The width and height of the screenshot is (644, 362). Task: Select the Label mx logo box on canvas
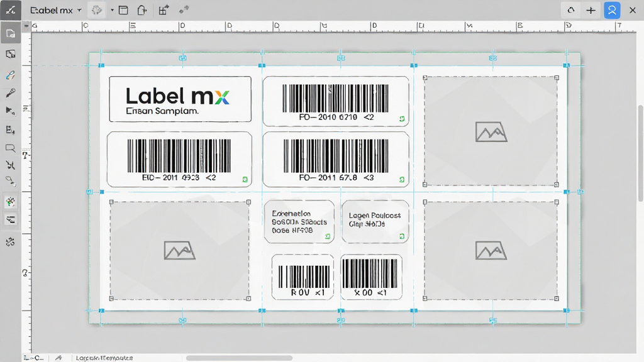[x=180, y=99]
